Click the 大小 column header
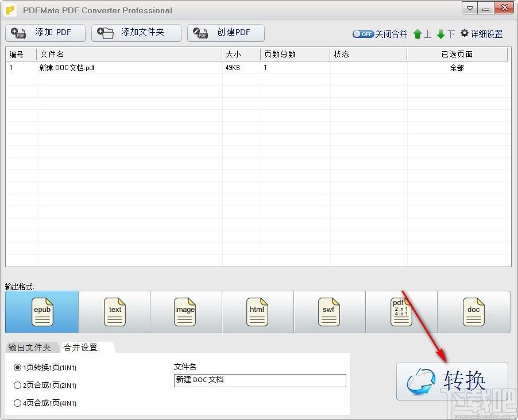Screen dimensions: 518x420 click(x=241, y=54)
